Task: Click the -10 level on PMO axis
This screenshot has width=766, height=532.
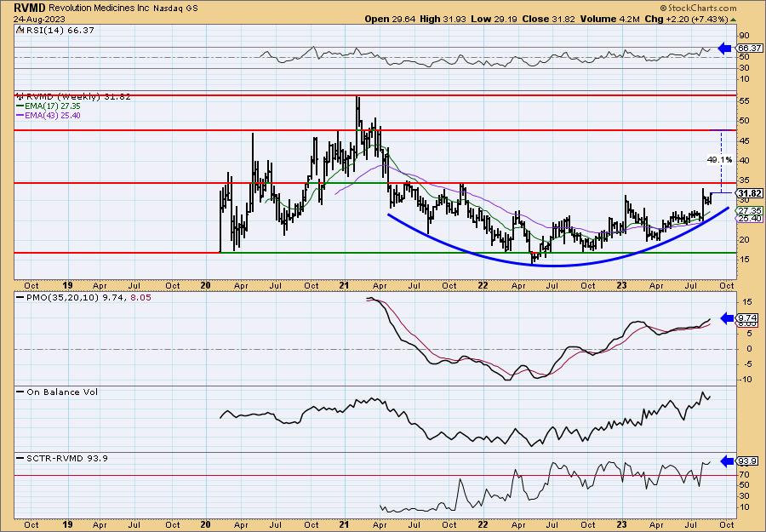Action: [745, 379]
